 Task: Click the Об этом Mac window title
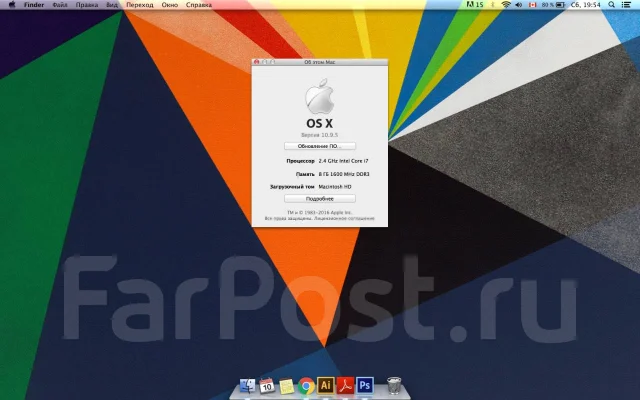coord(320,62)
